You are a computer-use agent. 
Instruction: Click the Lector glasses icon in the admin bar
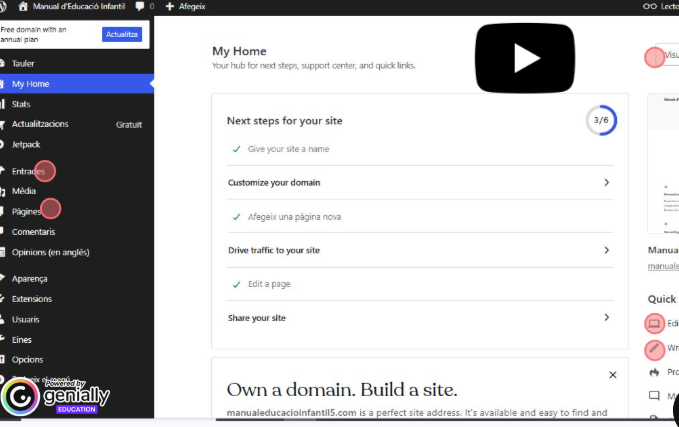650,6
